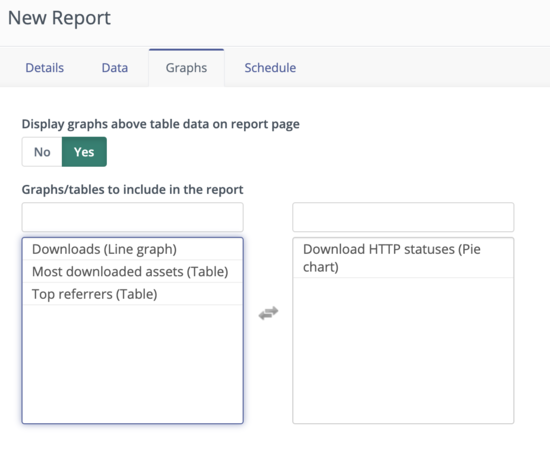Click the Graphs/tables to include label

pyautogui.click(x=132, y=189)
